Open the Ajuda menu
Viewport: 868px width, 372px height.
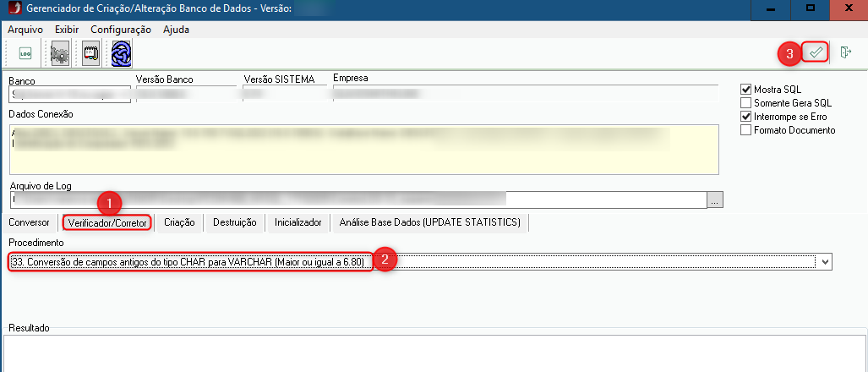tap(176, 30)
